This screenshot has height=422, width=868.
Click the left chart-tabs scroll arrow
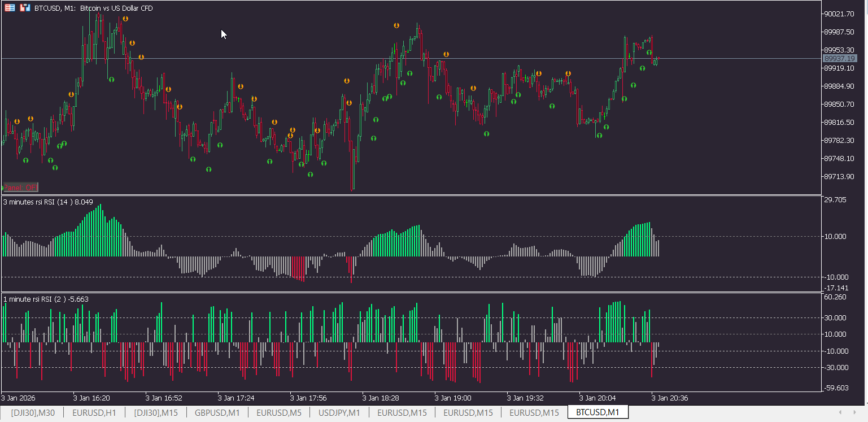coord(840,412)
